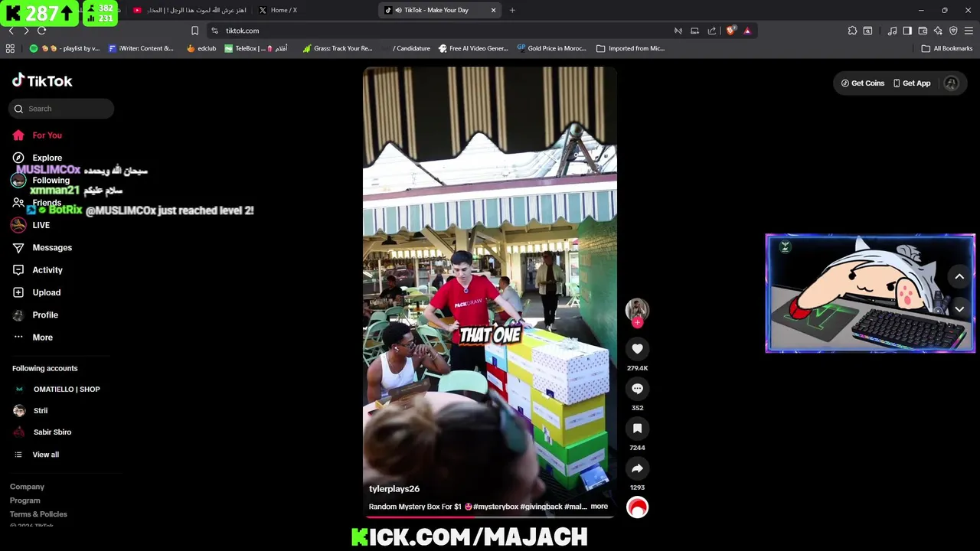Image resolution: width=980 pixels, height=551 pixels.
Task: Toggle browser sidebar panel
Action: (x=907, y=31)
